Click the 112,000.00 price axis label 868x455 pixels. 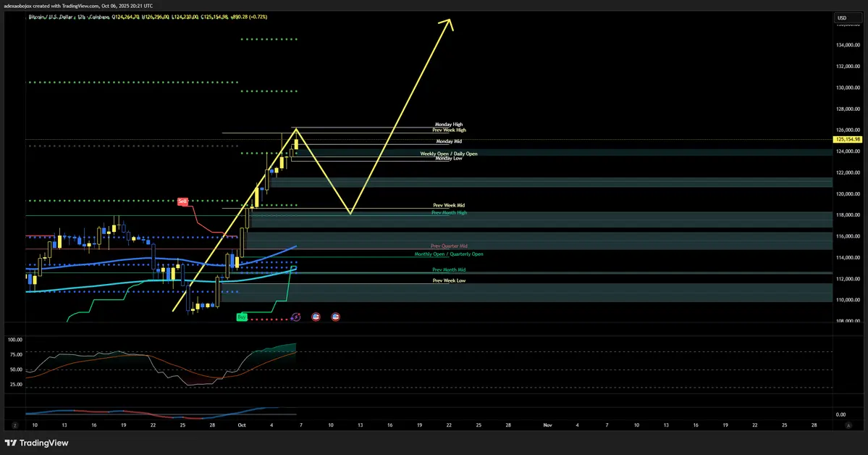pos(848,279)
